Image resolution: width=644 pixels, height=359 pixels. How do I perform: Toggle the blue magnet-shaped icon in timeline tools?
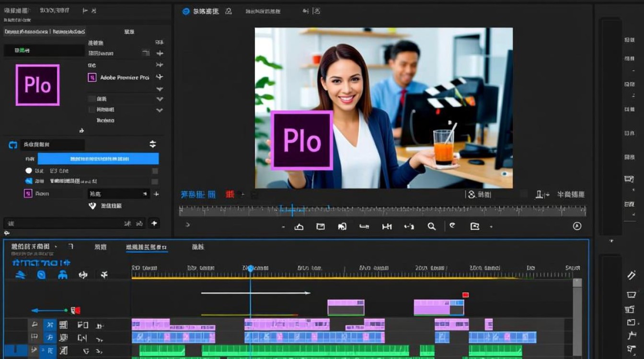[63, 275]
